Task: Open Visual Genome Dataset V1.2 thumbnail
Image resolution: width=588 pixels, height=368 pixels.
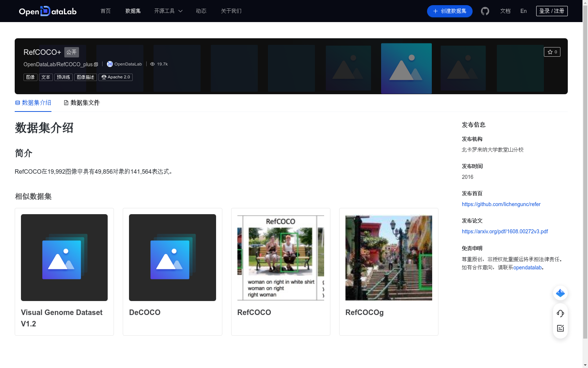Action: pos(64,258)
